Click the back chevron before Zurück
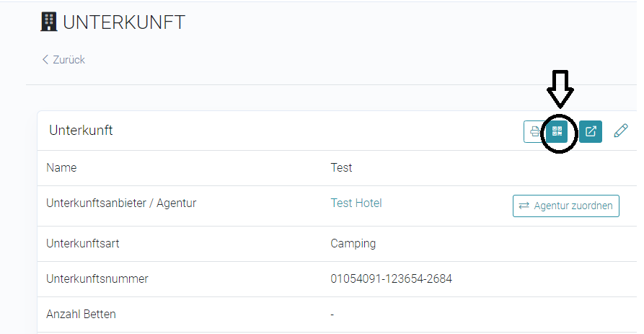Viewport: 644px width, 334px height. click(45, 60)
